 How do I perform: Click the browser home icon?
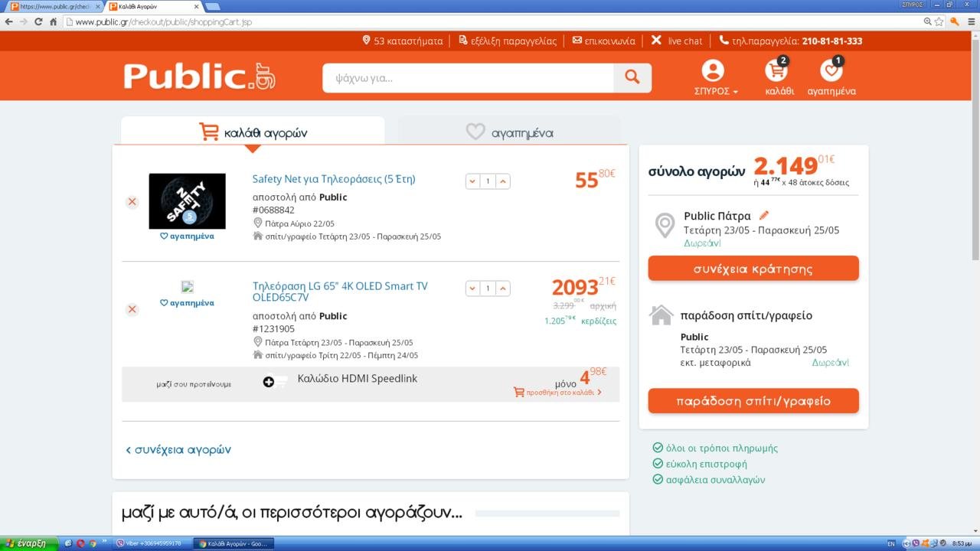(54, 21)
